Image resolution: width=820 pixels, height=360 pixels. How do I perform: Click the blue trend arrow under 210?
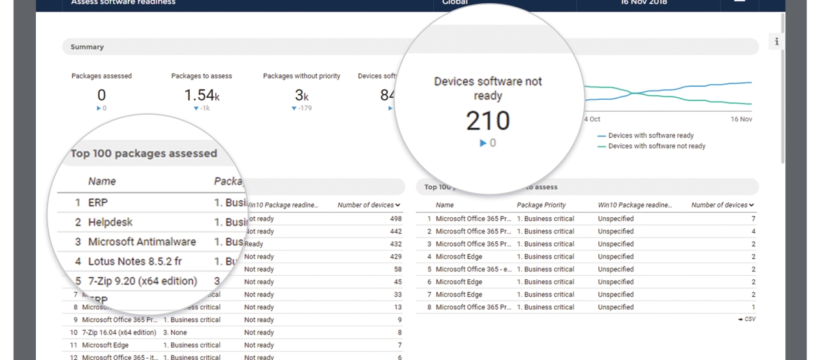[483, 142]
